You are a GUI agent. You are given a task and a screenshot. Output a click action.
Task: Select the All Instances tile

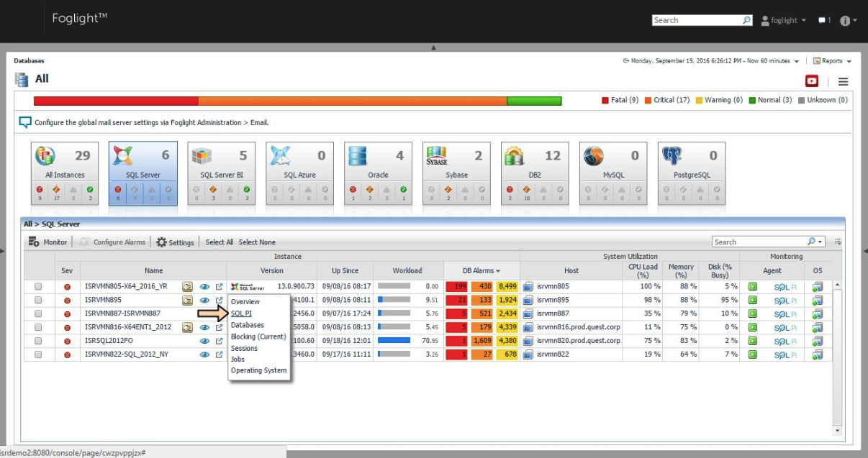(x=65, y=173)
